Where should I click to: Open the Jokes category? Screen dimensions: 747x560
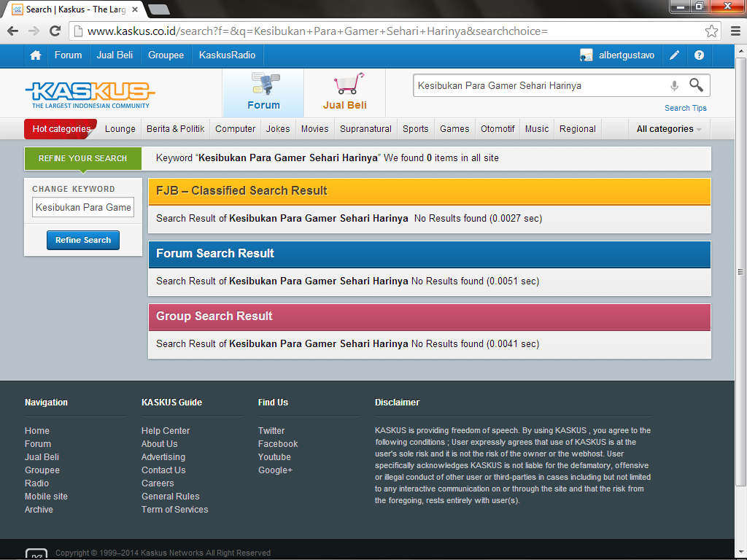[x=278, y=129]
